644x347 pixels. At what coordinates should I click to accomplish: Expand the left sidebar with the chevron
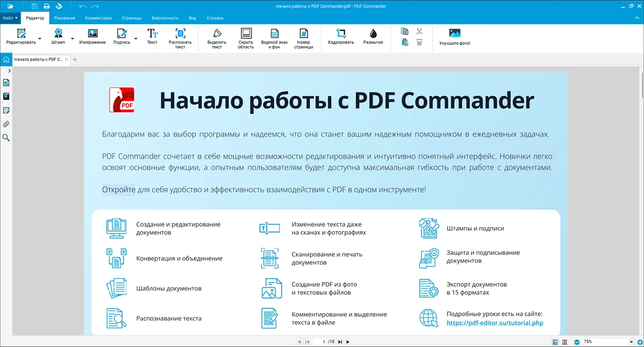10,71
